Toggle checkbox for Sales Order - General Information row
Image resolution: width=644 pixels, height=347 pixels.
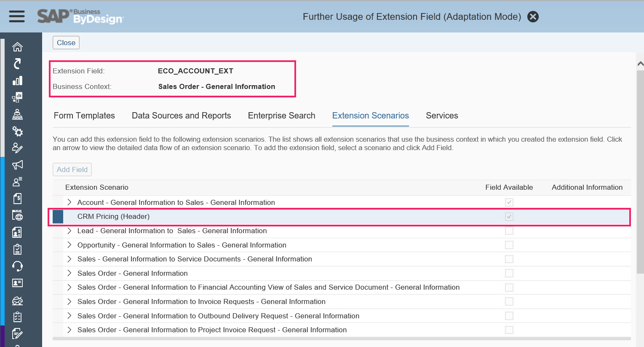(x=509, y=273)
